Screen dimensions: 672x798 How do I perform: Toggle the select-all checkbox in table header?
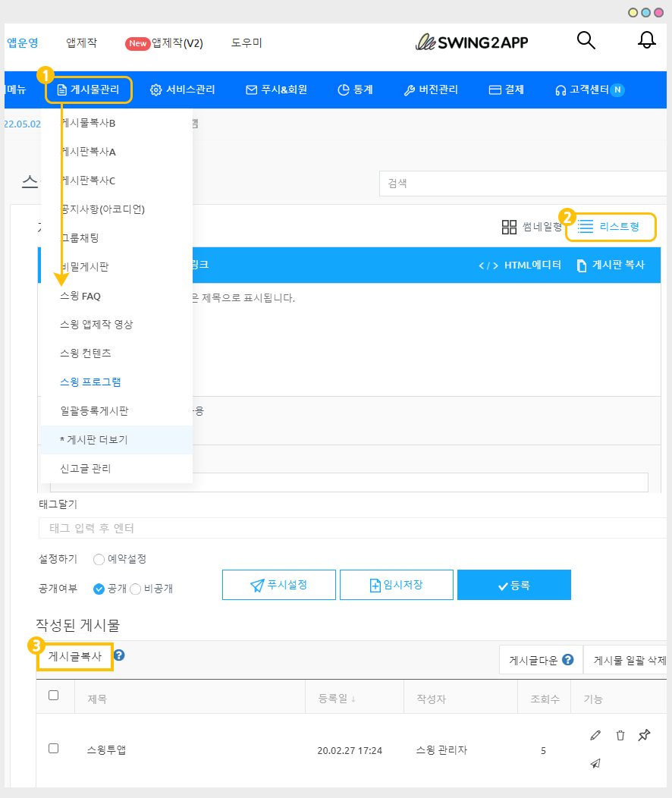point(53,696)
